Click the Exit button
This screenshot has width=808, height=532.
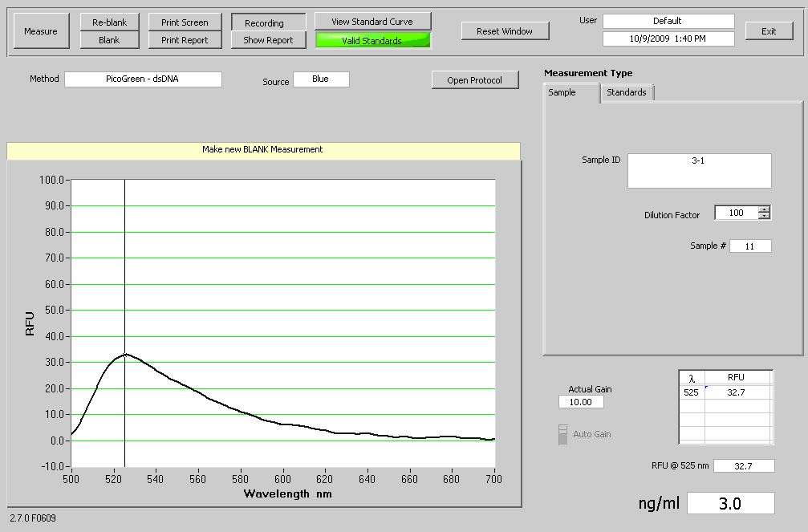tap(769, 31)
